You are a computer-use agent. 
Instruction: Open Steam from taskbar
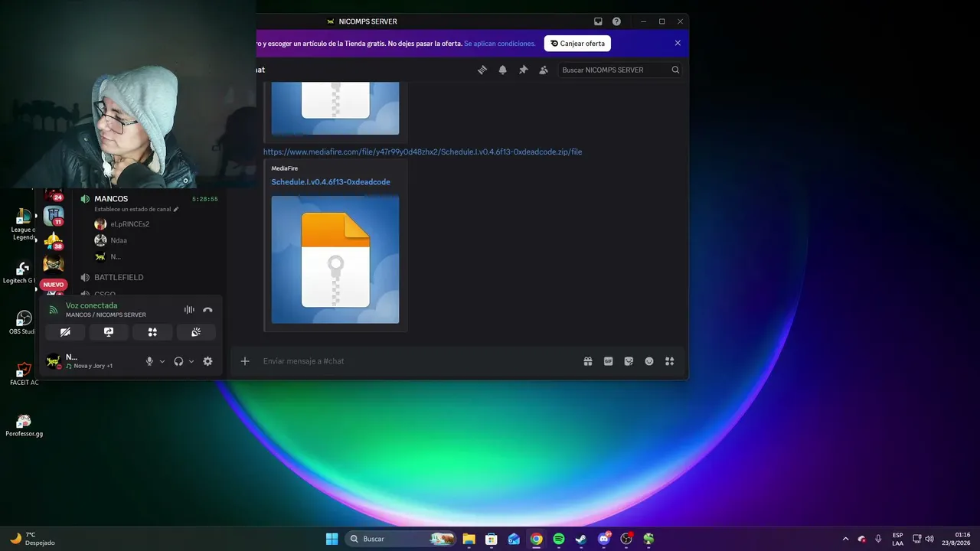(581, 539)
